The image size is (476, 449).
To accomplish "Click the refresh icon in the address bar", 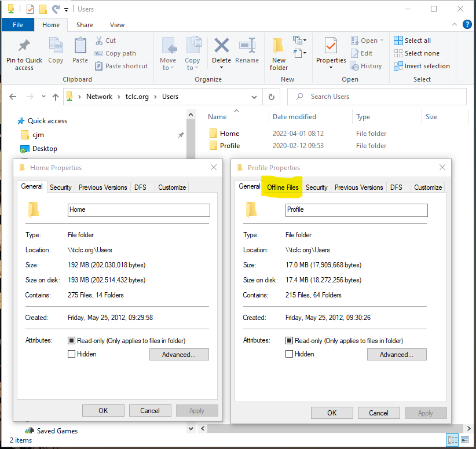I will tap(271, 96).
